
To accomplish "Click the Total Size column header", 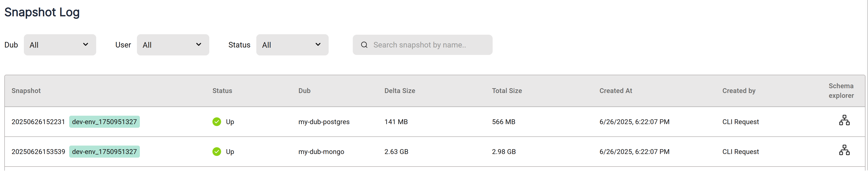I will tap(506, 91).
